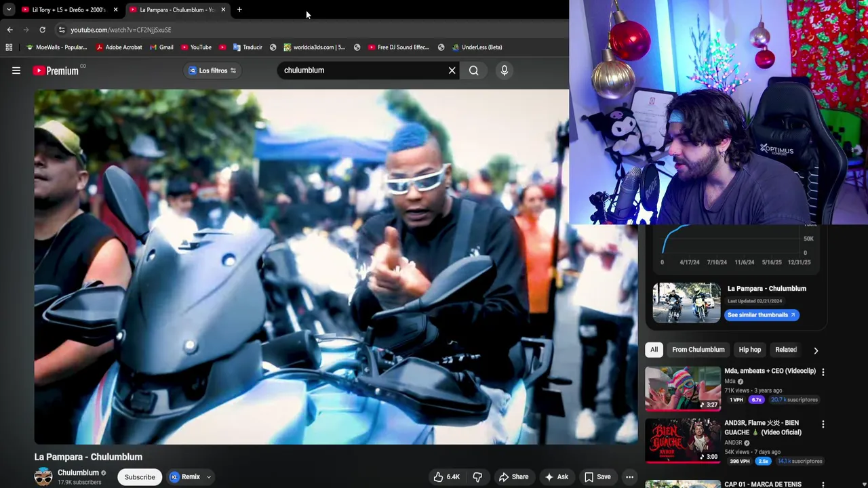The height and width of the screenshot is (488, 868).
Task: Select the All filter chip
Action: pos(654,350)
